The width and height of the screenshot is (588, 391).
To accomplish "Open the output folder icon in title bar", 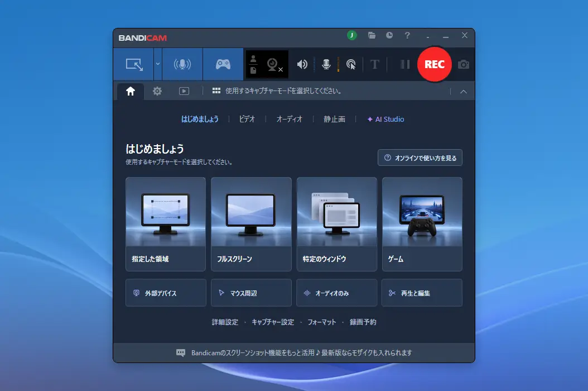I will coord(372,35).
